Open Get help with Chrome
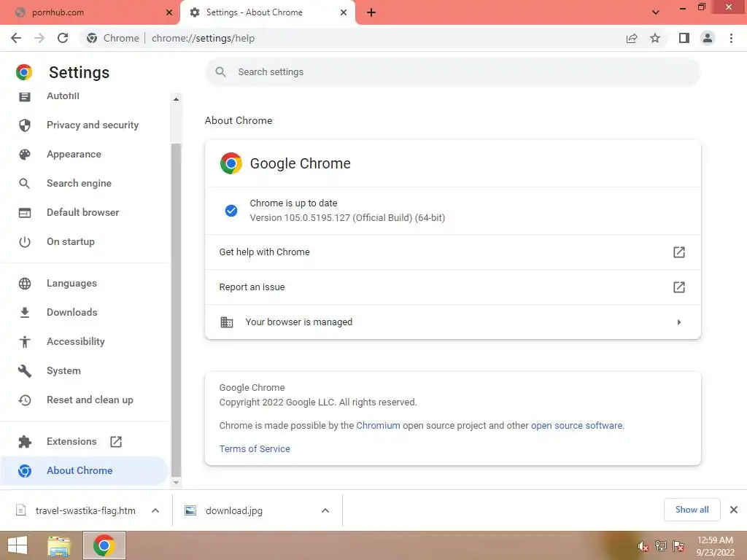 452,252
